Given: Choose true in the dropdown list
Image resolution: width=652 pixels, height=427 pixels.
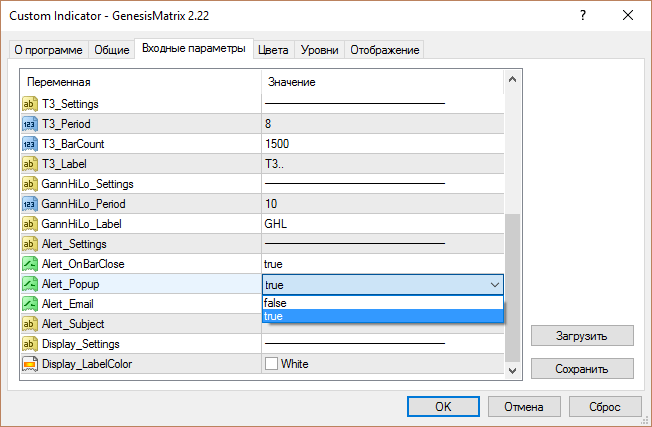Looking at the screenshot, I should (x=383, y=316).
